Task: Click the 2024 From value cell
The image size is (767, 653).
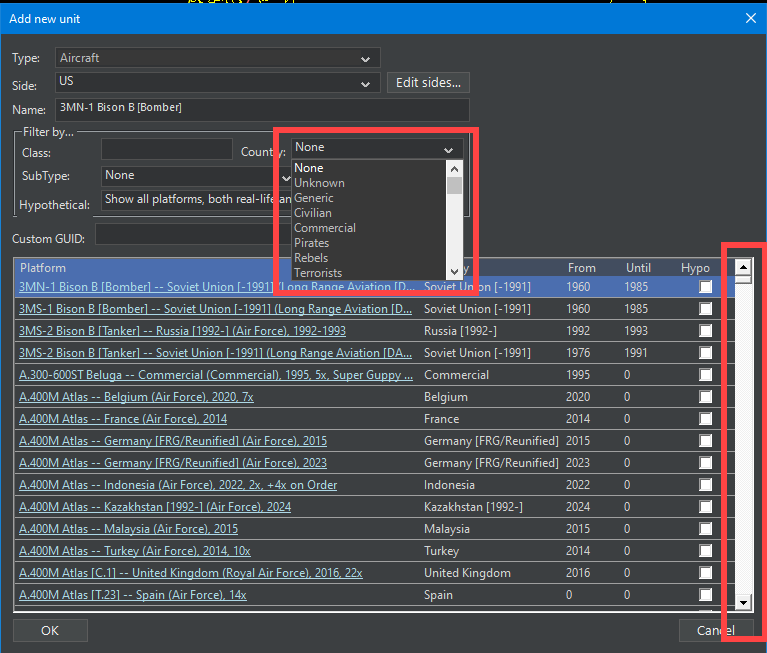Action: click(x=578, y=507)
